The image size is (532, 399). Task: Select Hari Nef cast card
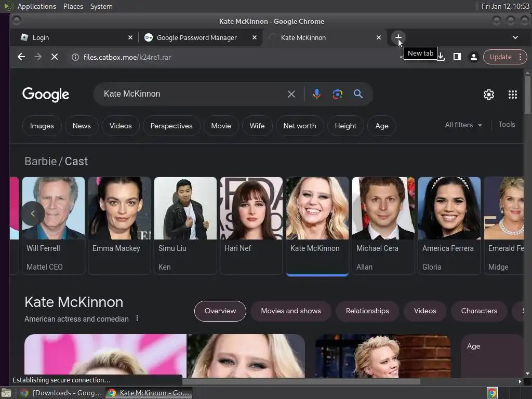pyautogui.click(x=251, y=225)
